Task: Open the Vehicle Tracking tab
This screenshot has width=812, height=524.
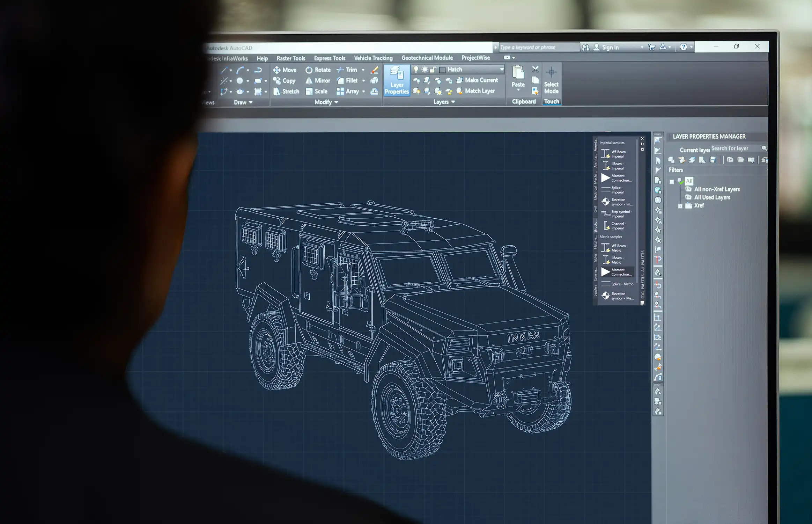Action: (x=373, y=58)
